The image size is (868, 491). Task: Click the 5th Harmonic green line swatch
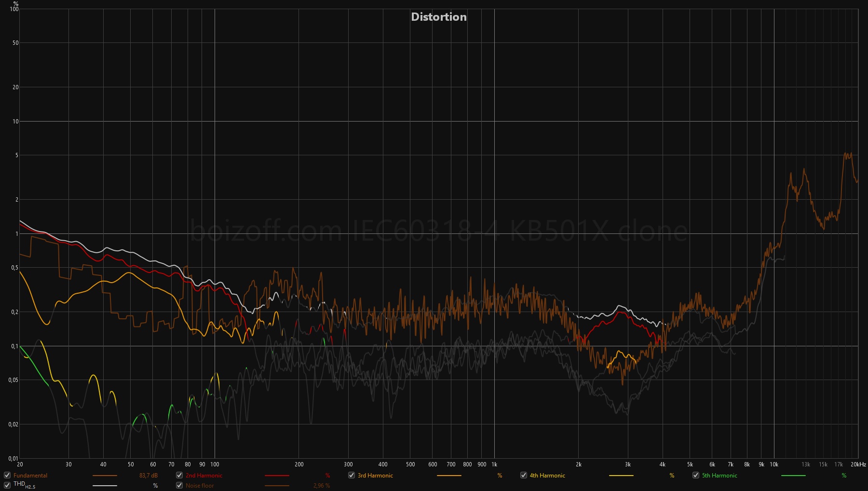793,476
